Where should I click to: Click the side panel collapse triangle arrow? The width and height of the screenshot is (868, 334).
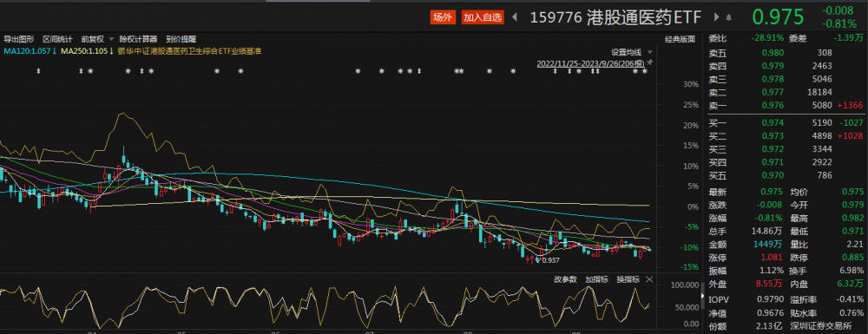[x=703, y=297]
